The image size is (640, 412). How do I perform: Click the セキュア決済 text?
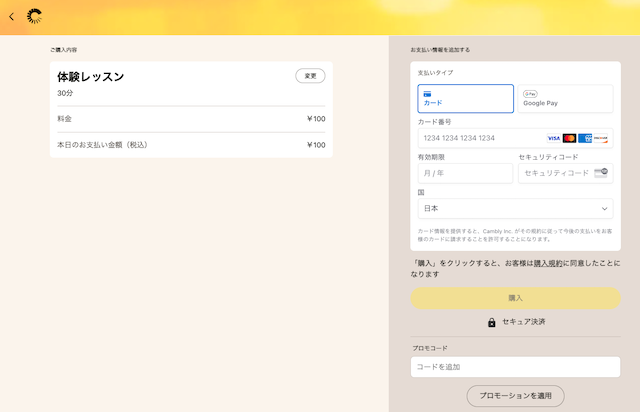click(524, 322)
